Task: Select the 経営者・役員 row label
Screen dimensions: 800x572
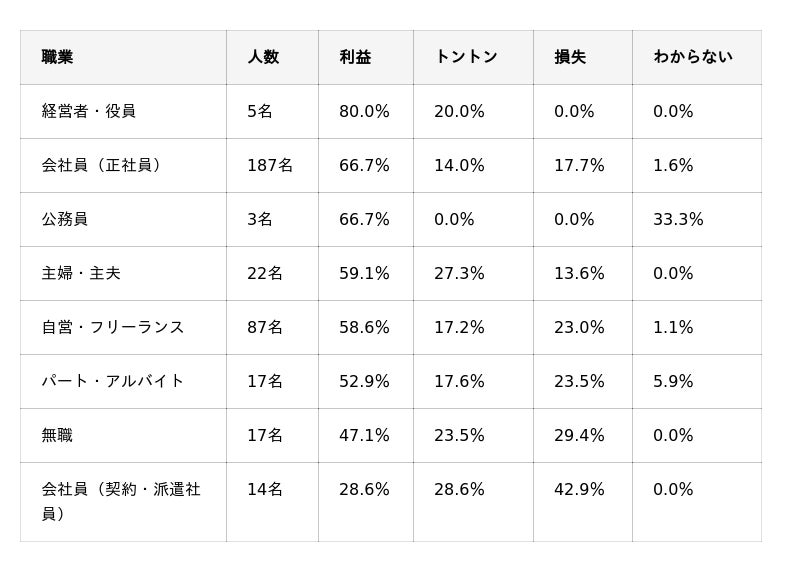Action: [88, 111]
